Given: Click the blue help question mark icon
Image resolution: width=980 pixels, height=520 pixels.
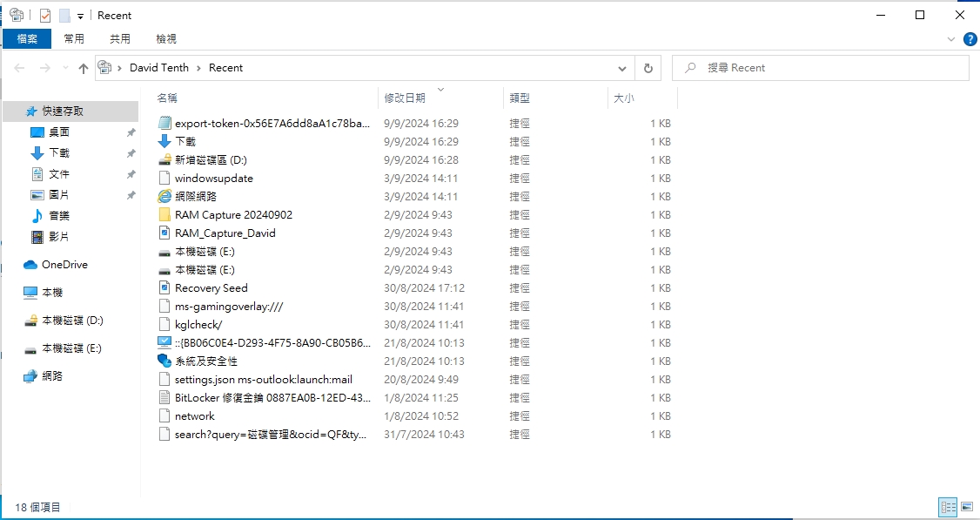Looking at the screenshot, I should 970,39.
